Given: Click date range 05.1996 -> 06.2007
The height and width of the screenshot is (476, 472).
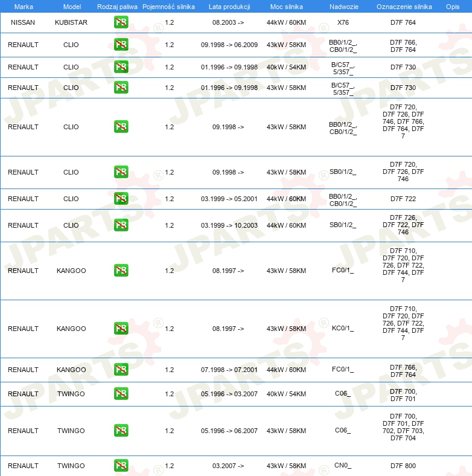Looking at the screenshot, I should (x=229, y=431).
